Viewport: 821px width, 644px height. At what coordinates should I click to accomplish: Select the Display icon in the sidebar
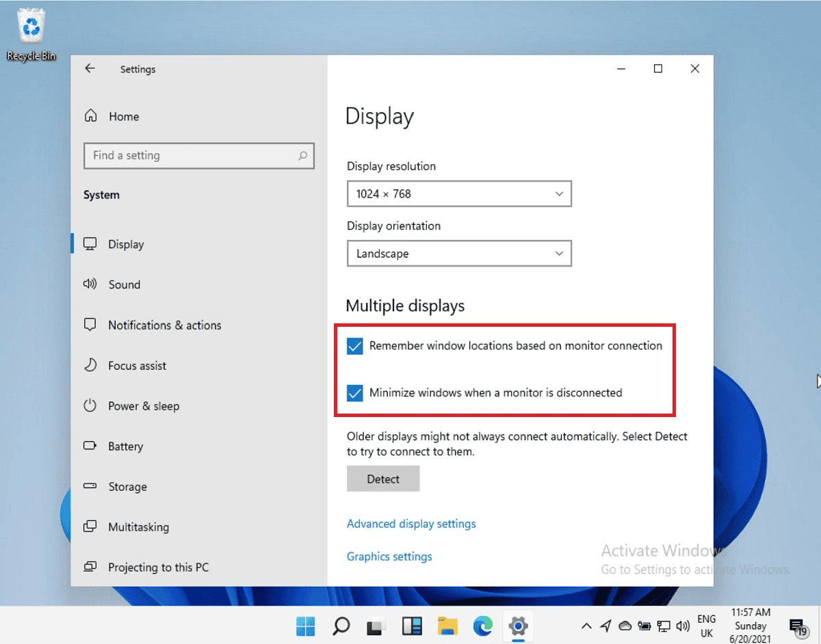[90, 243]
